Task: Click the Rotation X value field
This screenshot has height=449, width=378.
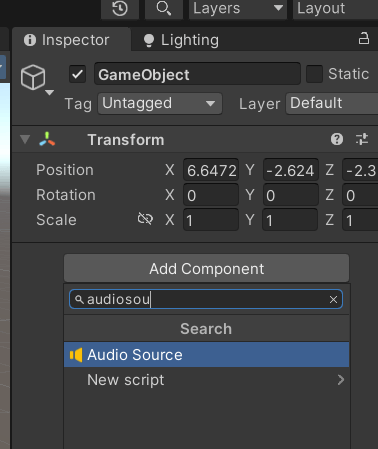Action: tap(211, 195)
